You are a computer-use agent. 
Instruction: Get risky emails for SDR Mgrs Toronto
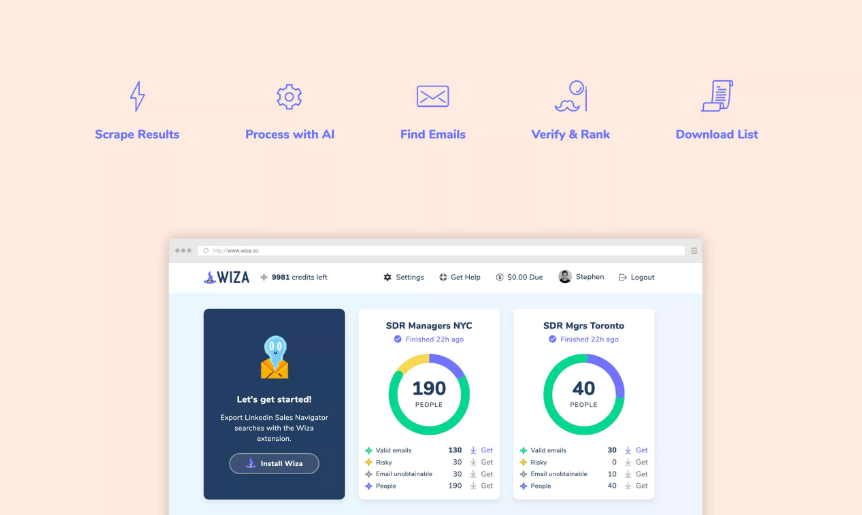[x=636, y=462]
